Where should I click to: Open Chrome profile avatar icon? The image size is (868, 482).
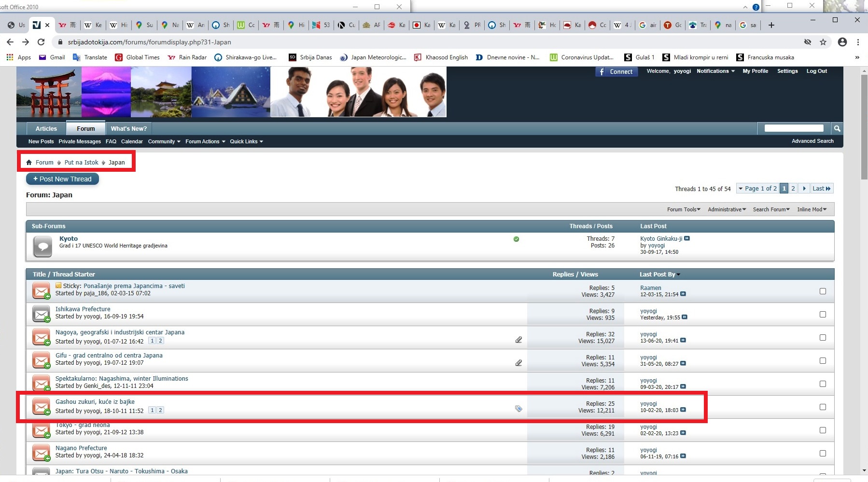(x=842, y=42)
